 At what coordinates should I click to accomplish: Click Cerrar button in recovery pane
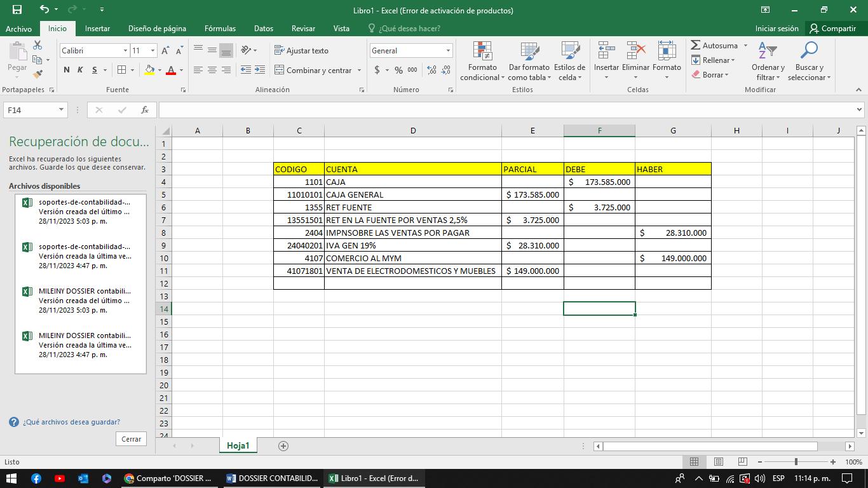132,439
